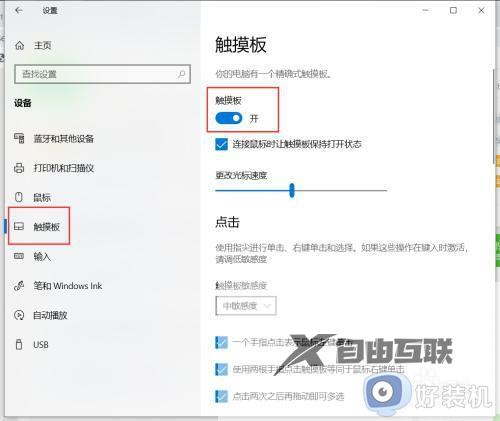Toggle 使用两根手指点击触摸板 checkbox
Viewport: 500px width, 421px height.
(x=221, y=369)
